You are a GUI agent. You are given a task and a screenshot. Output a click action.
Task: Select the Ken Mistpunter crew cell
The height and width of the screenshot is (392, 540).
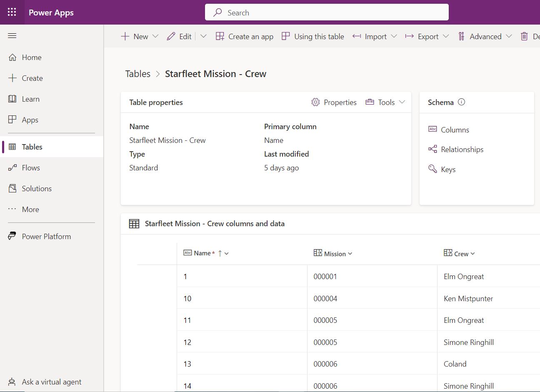468,298
